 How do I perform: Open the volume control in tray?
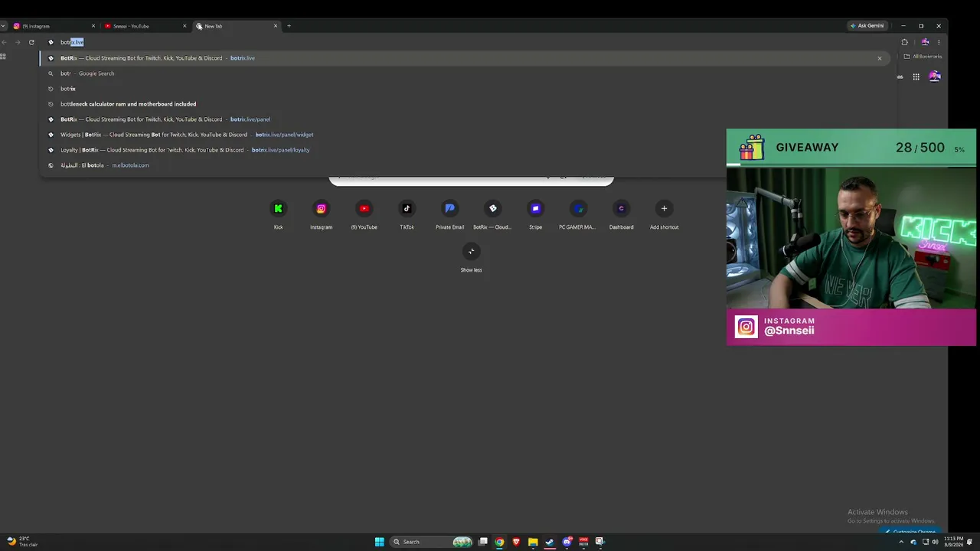click(x=935, y=542)
